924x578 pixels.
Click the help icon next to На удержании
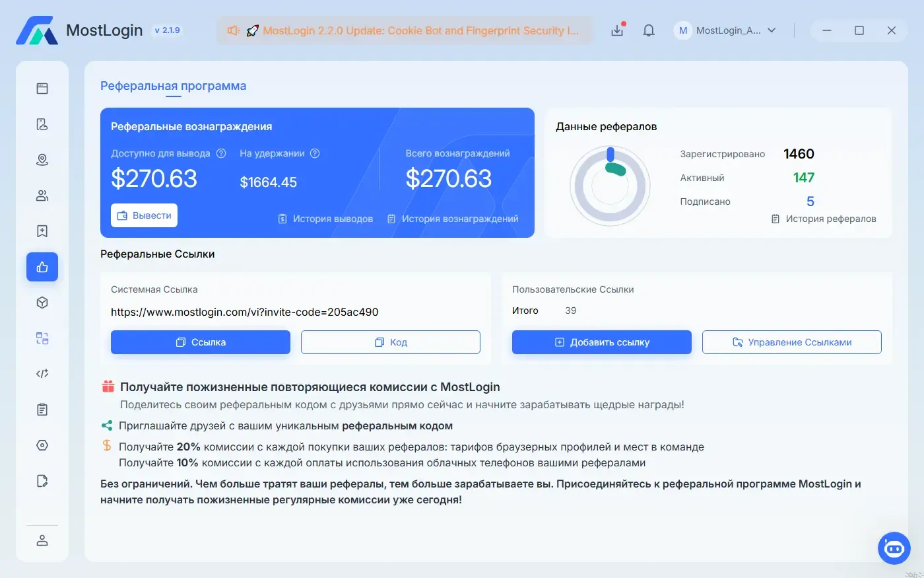click(x=315, y=153)
